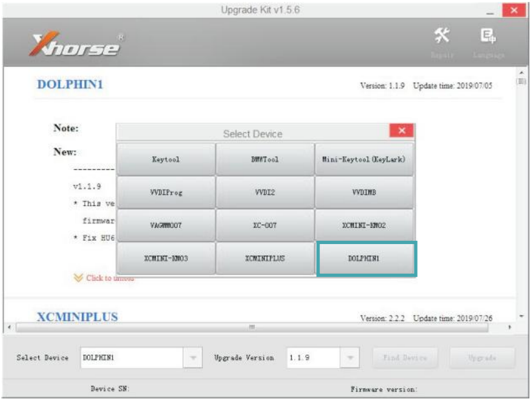Open the Language settings icon
This screenshot has height=401, width=532.
coord(489,42)
